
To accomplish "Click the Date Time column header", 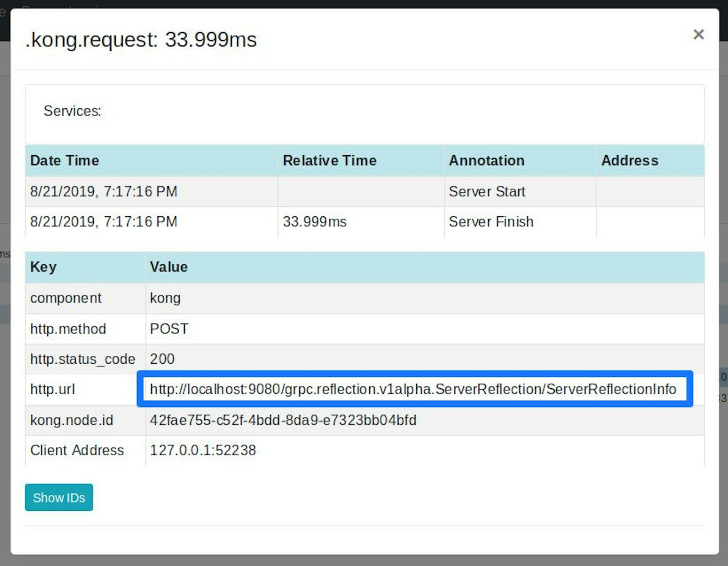I will (64, 160).
